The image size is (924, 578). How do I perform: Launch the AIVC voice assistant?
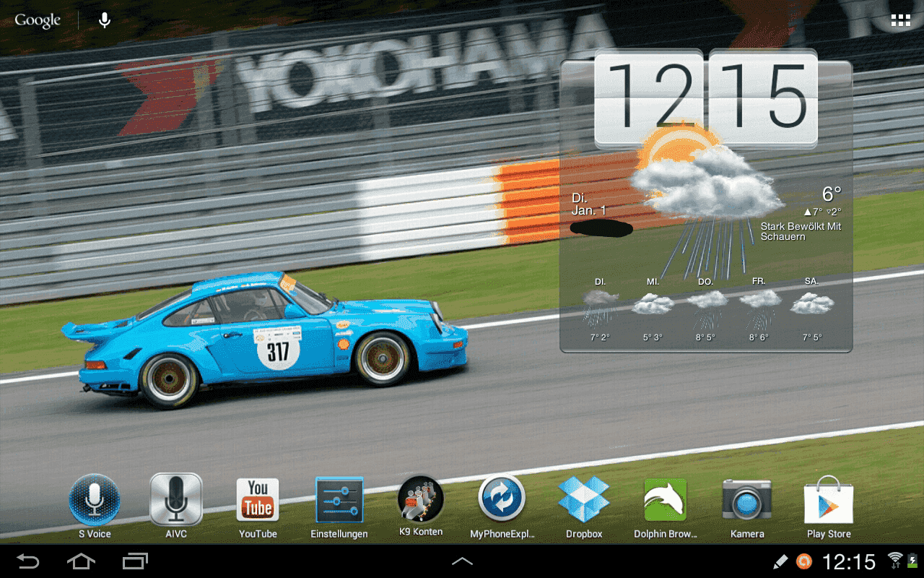click(x=176, y=506)
